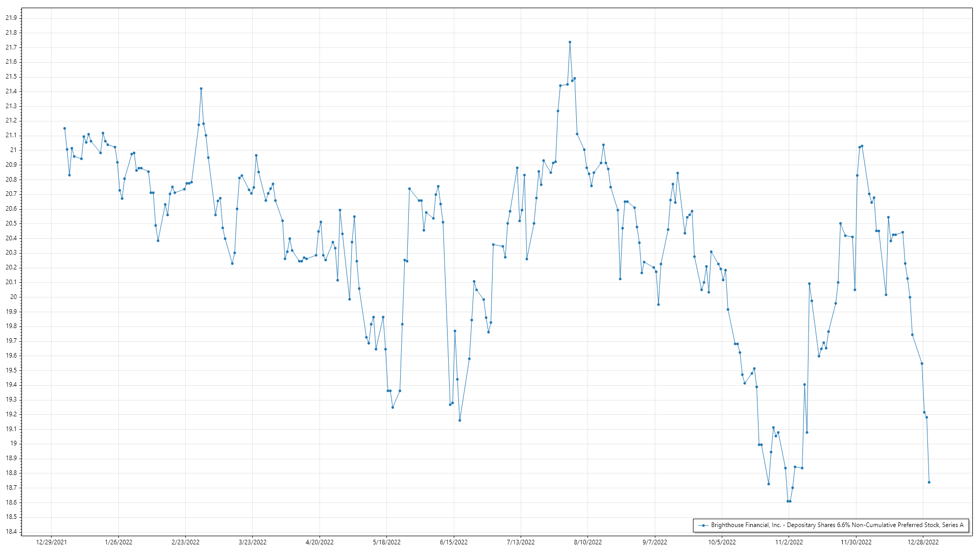Select the 12/28/2022 x-axis date label
The width and height of the screenshot is (980, 551).
[x=923, y=542]
